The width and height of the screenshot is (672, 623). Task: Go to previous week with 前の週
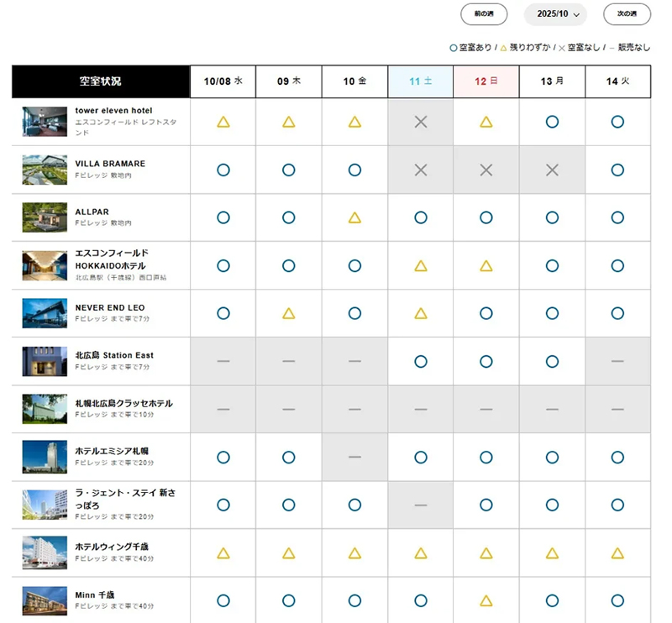(484, 14)
